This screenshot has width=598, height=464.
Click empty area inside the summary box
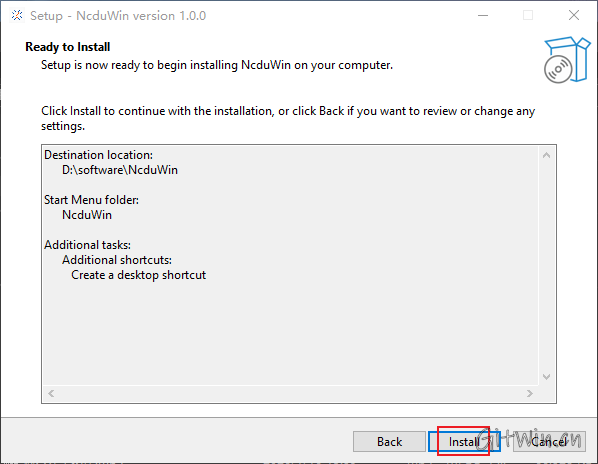[290, 332]
